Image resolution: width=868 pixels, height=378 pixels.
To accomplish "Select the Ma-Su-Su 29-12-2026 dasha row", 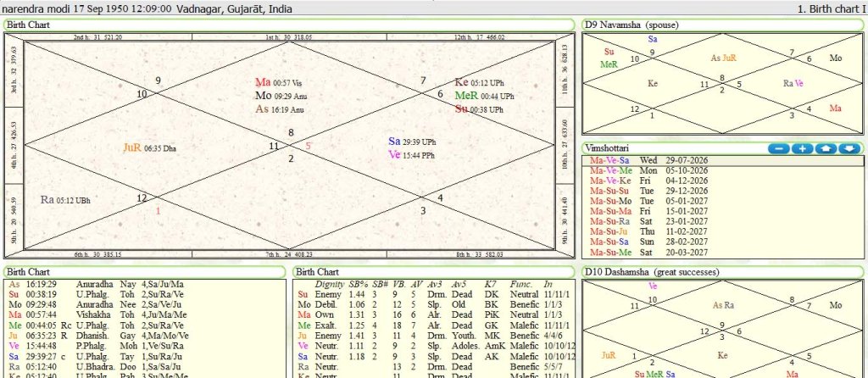I will pos(723,191).
